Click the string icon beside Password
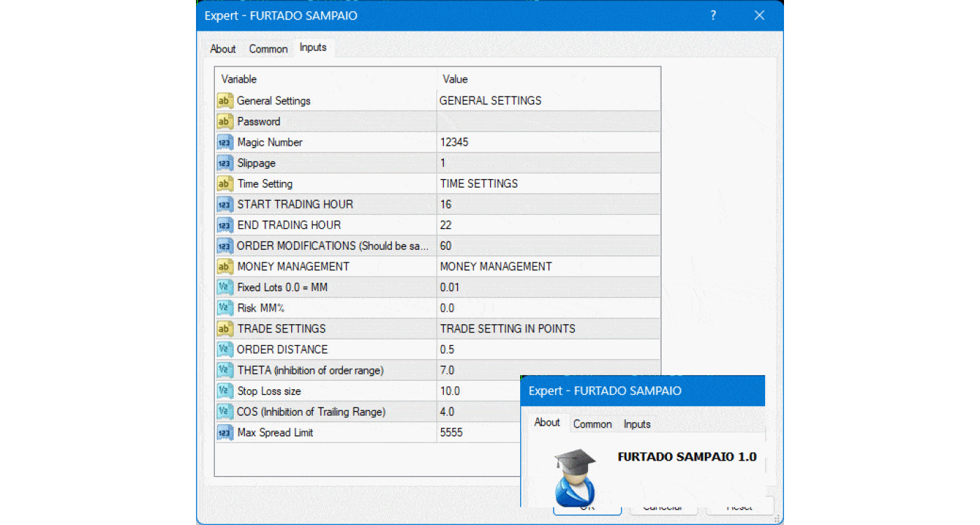 coord(224,122)
